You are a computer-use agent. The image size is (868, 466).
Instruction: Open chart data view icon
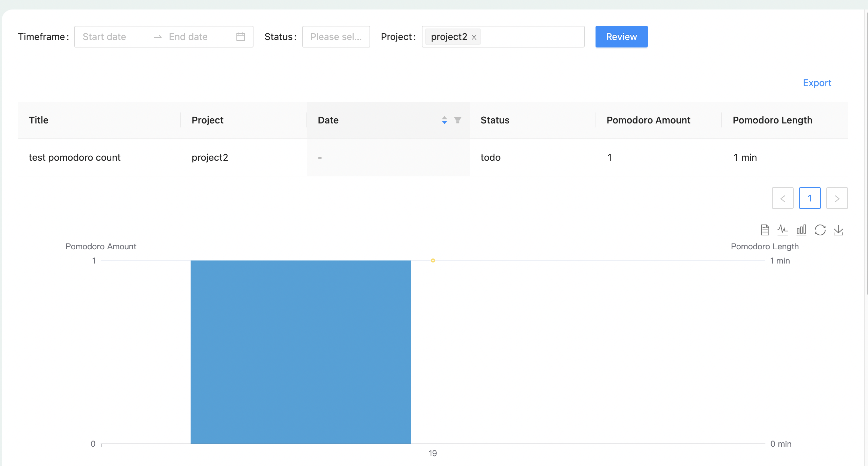coord(765,230)
